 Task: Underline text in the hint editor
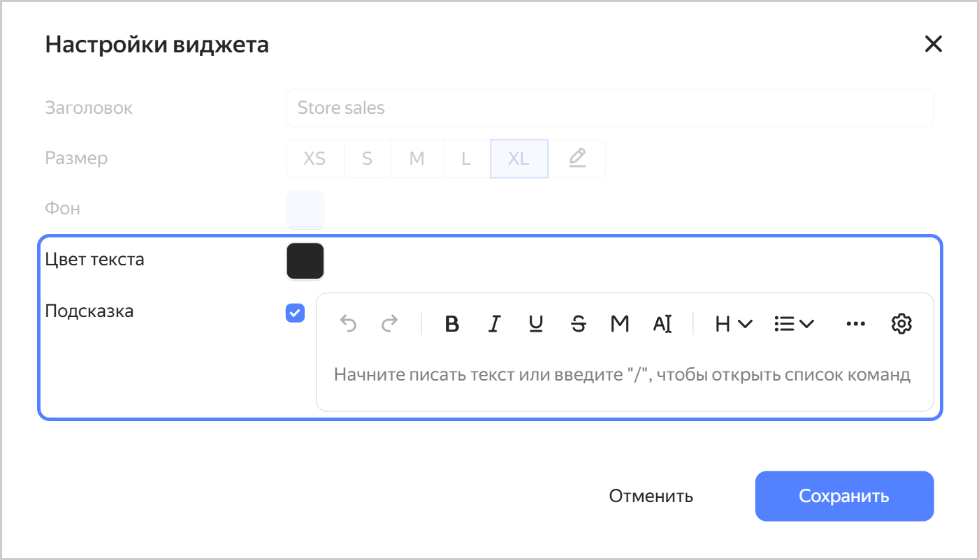535,323
